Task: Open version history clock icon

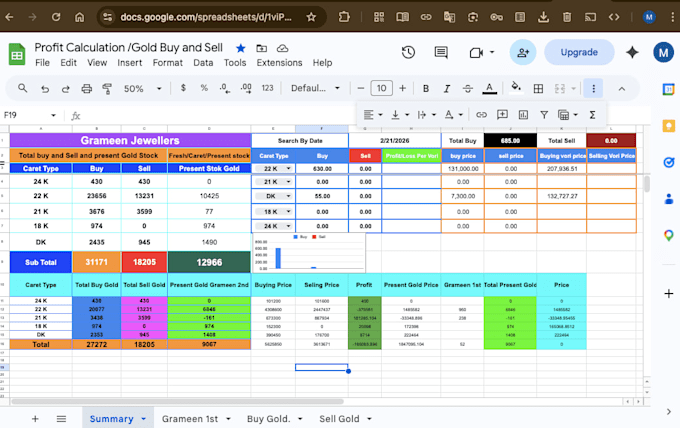Action: (408, 52)
